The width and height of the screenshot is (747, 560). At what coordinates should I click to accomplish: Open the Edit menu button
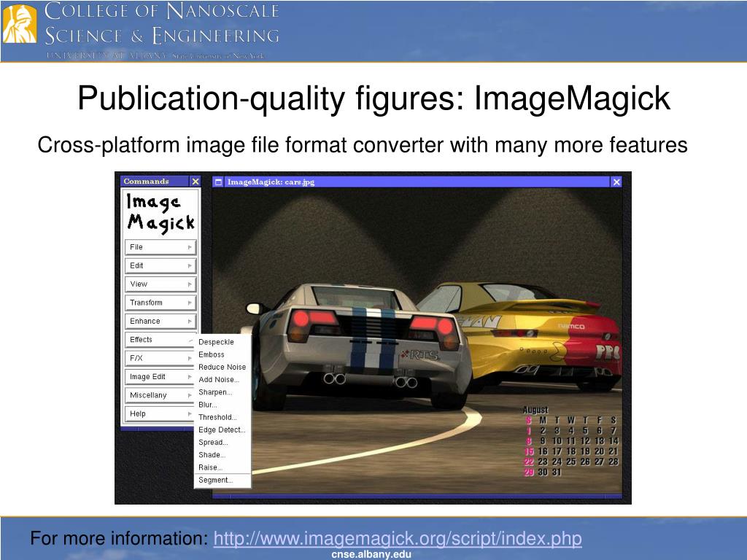tap(160, 265)
